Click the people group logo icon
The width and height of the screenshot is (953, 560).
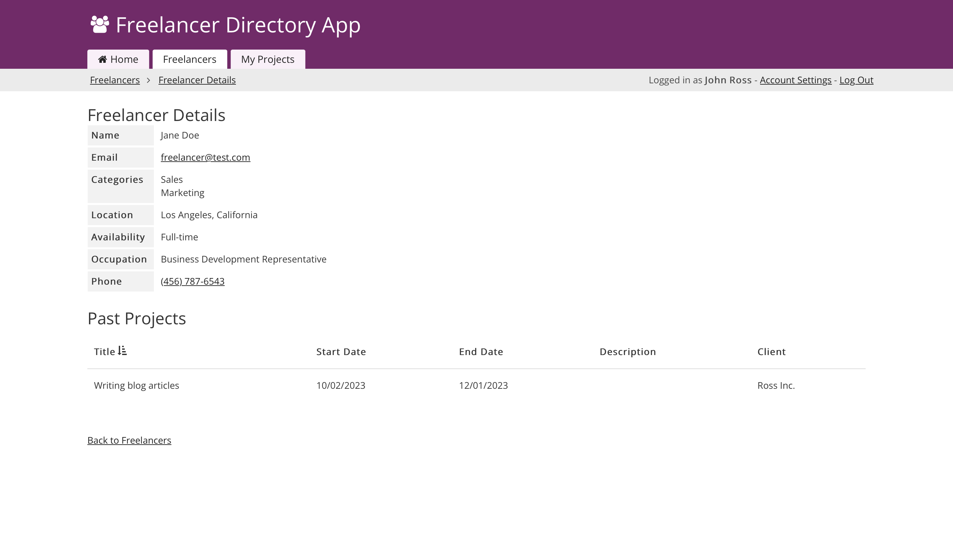pyautogui.click(x=100, y=24)
